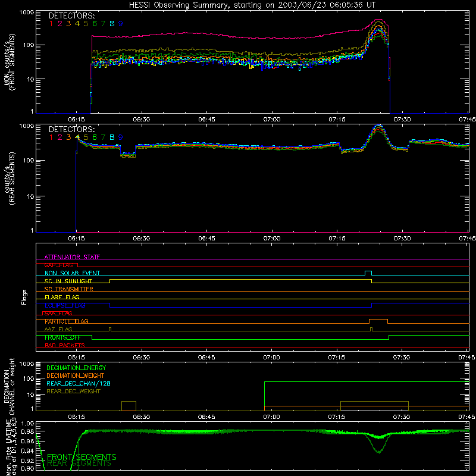Click the 'counts/s (REAR SEGMENTS)' axis title
476x476 pixels.
point(10,178)
